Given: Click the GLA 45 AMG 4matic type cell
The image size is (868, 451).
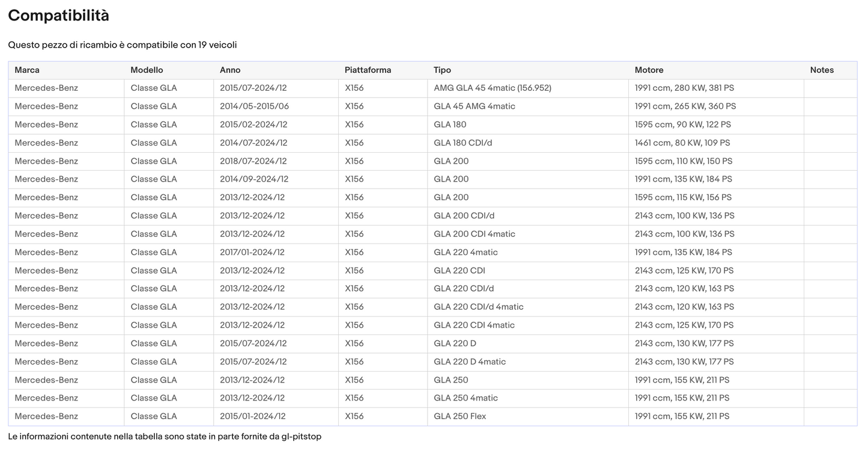Looking at the screenshot, I should tap(474, 106).
